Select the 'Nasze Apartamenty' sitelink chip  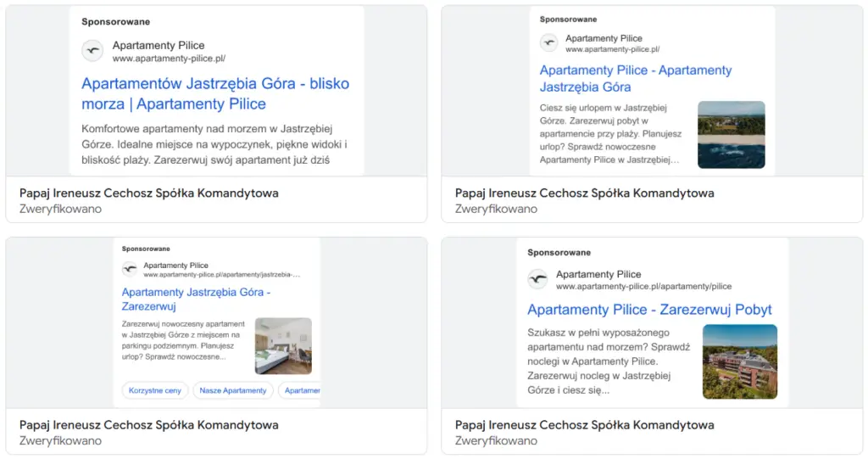[233, 390]
